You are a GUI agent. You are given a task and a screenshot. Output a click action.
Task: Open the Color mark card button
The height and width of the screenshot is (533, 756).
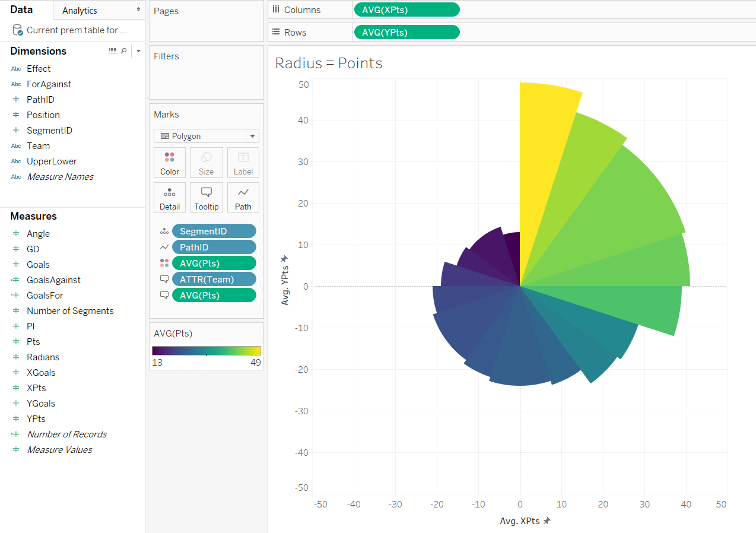pyautogui.click(x=170, y=163)
